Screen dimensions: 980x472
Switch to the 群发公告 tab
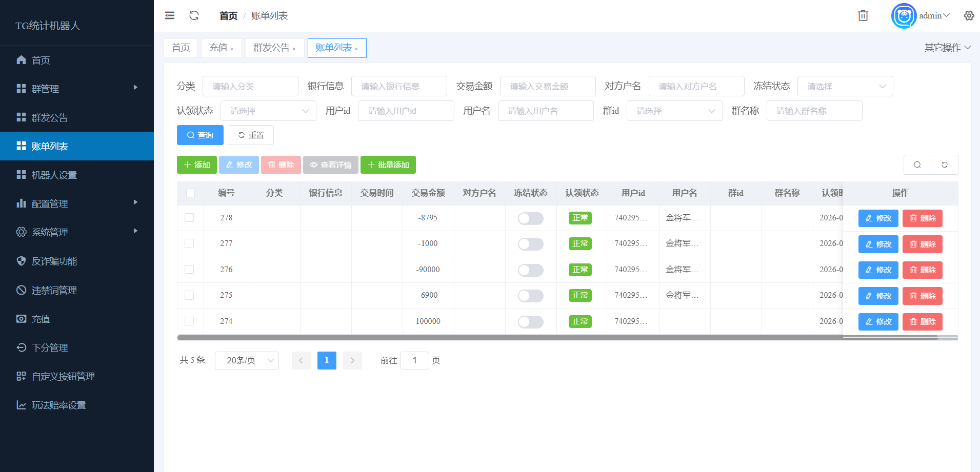click(x=271, y=48)
